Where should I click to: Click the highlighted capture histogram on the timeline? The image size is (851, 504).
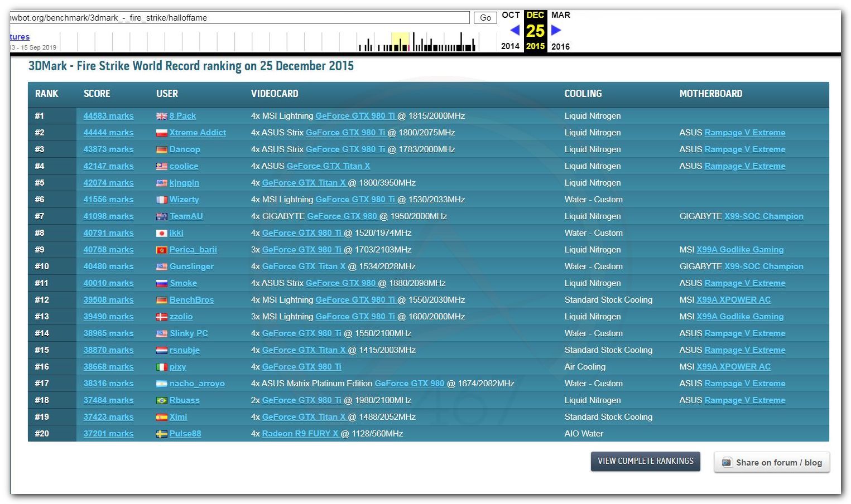tap(400, 42)
